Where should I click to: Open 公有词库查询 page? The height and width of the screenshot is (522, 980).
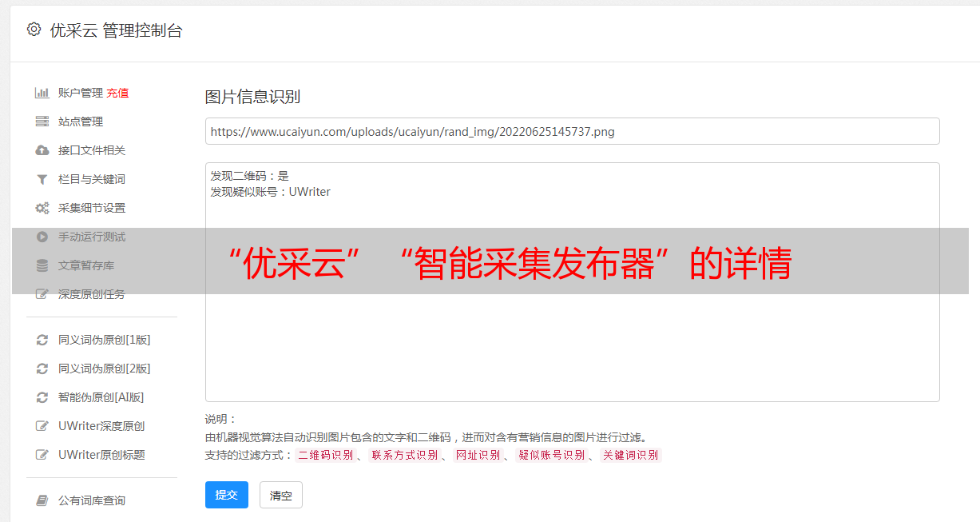[92, 500]
